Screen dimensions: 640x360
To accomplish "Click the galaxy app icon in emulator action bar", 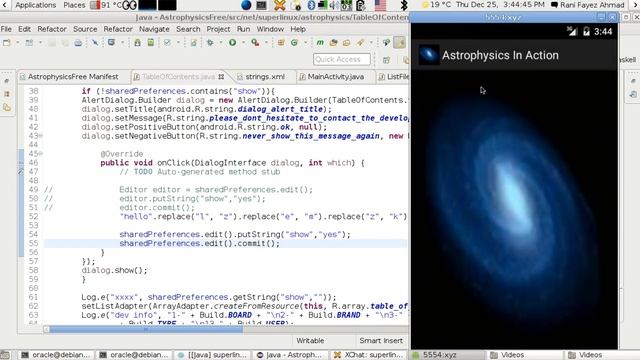I will click(429, 55).
